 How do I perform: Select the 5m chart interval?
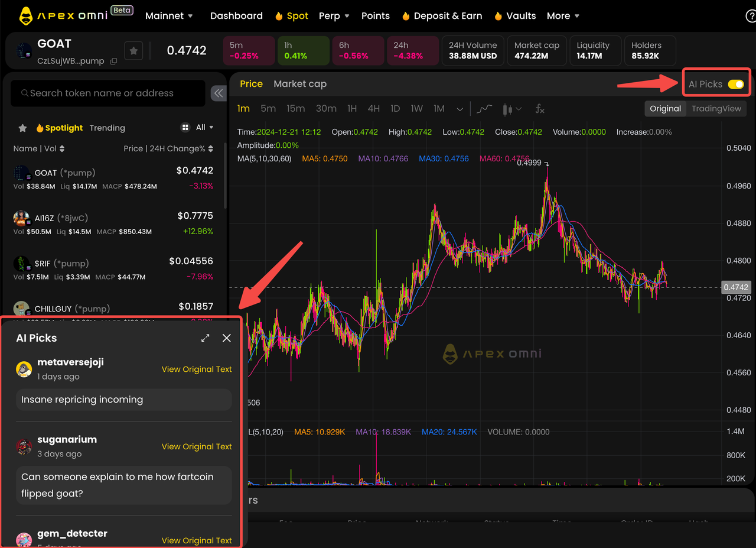tap(268, 109)
